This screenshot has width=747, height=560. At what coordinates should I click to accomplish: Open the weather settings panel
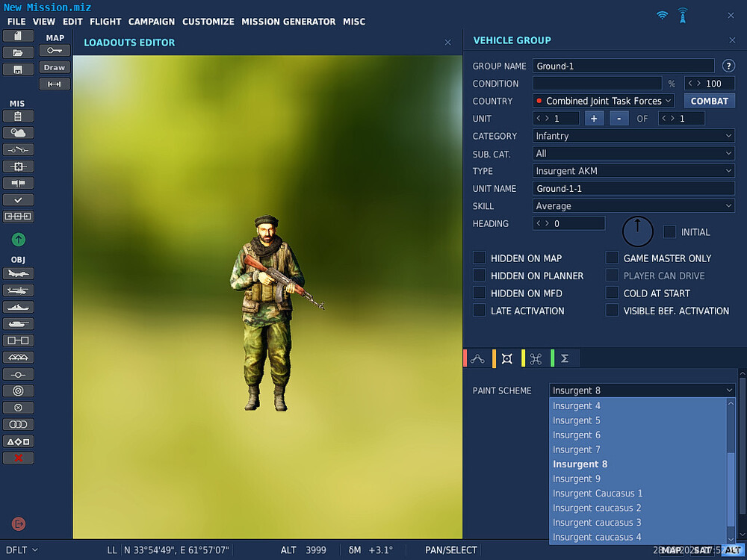pos(16,133)
